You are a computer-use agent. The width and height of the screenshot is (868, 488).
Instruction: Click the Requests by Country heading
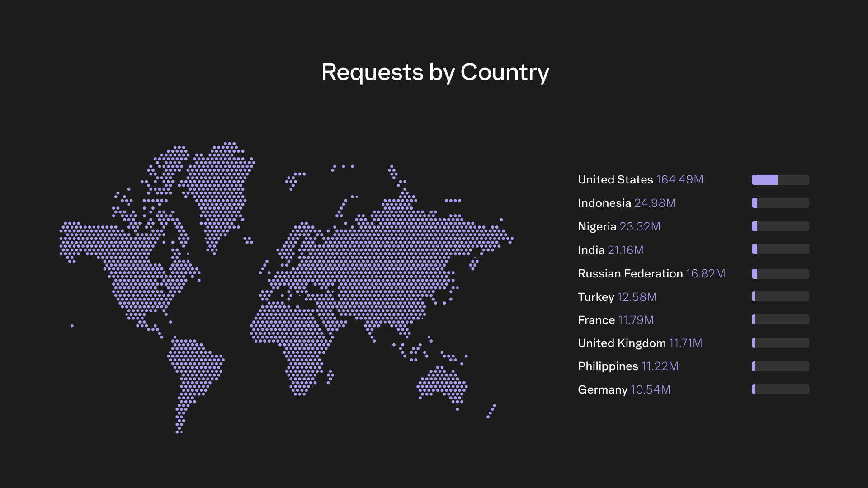point(435,72)
